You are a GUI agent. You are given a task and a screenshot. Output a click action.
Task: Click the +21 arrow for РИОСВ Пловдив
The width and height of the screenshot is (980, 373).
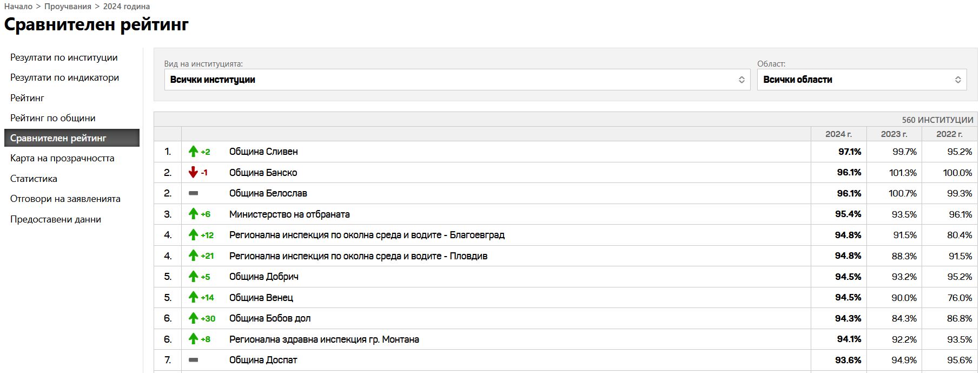click(x=193, y=256)
